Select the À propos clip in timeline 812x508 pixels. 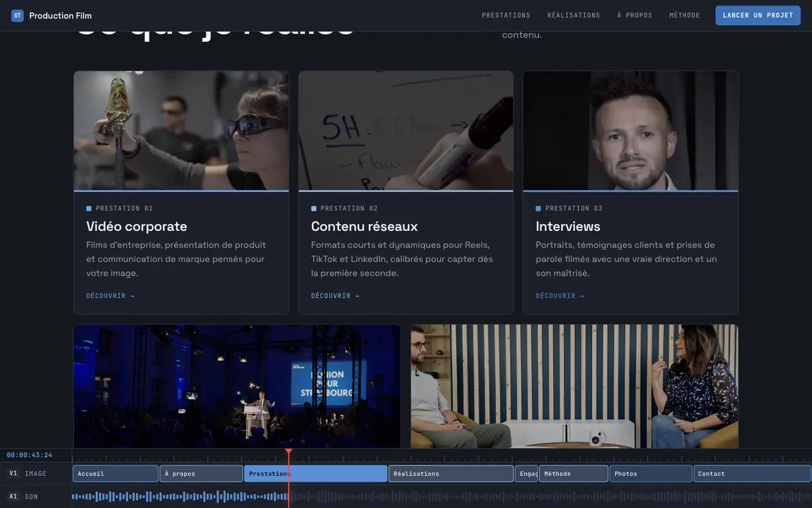tap(202, 473)
